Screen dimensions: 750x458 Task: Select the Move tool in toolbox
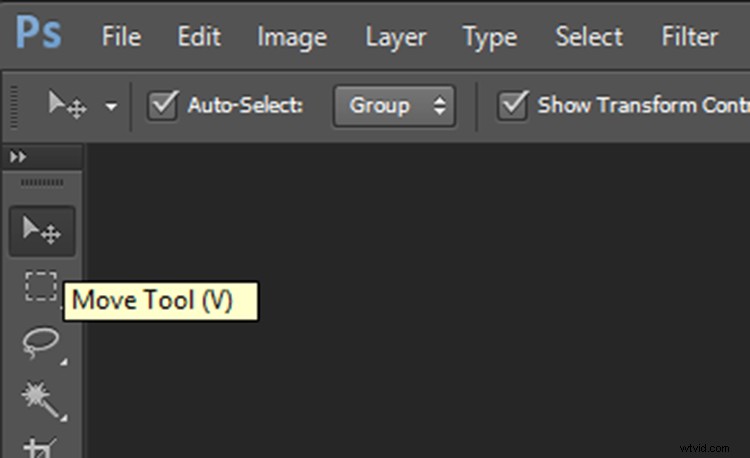42,232
